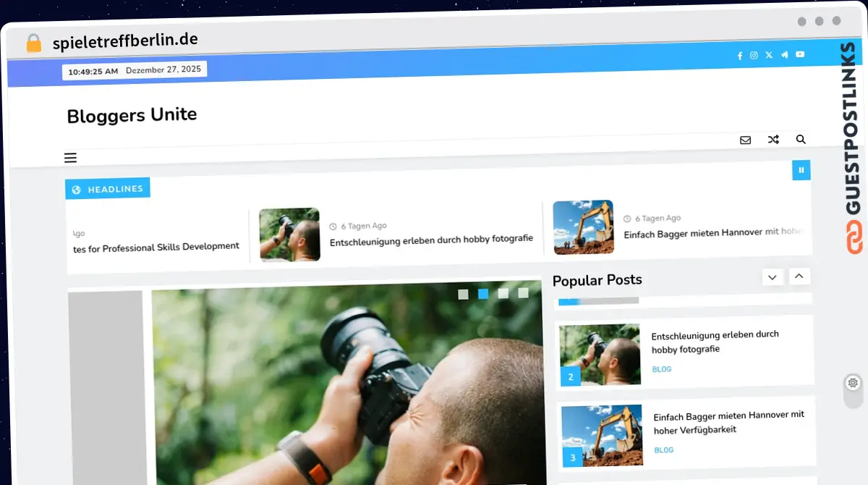This screenshot has width=868, height=485.
Task: Select the random post shuffle icon
Action: [773, 139]
